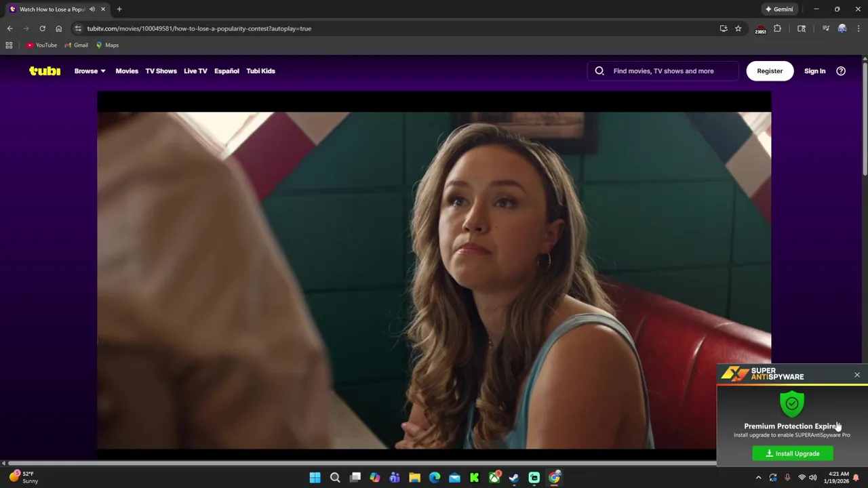Viewport: 868px width, 488px height.
Task: Open the weather widget showing 52°F
Action: point(24,477)
